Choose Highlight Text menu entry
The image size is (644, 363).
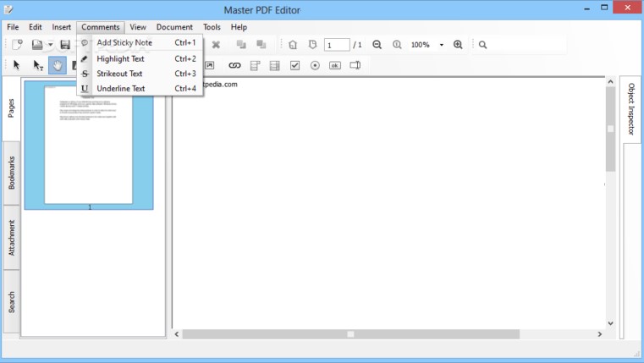140,58
